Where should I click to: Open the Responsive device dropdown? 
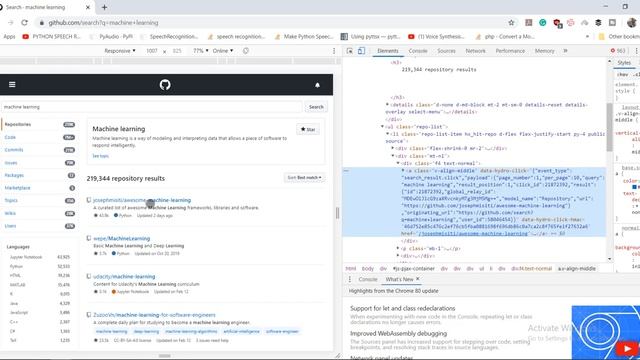click(120, 51)
